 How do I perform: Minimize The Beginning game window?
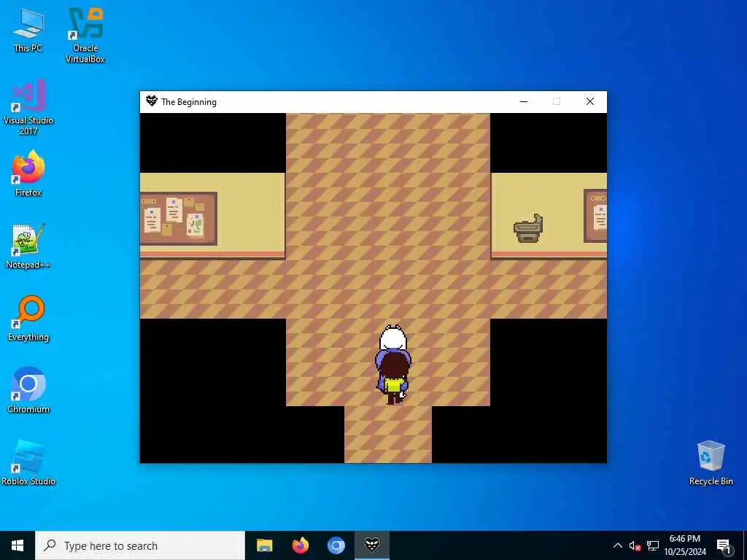tap(524, 101)
